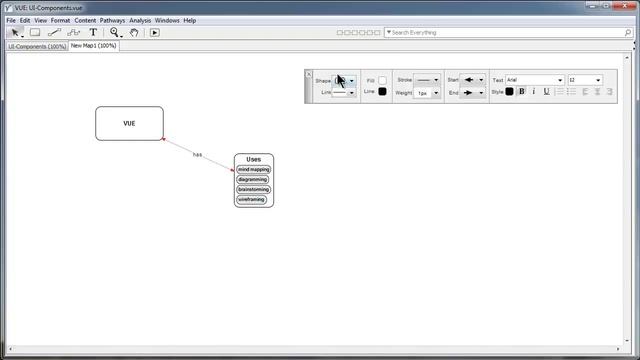Select the link drawing tool
Screen dimensions: 640x360
click(x=54, y=32)
